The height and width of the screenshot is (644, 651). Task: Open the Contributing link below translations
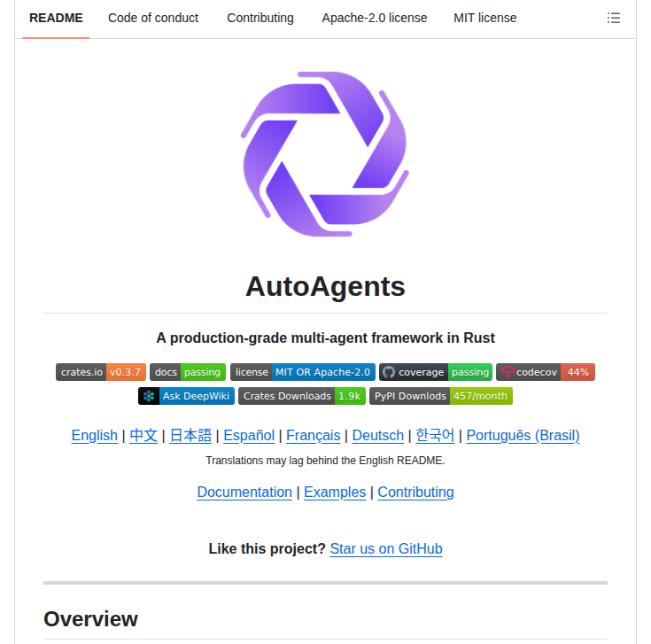click(415, 492)
